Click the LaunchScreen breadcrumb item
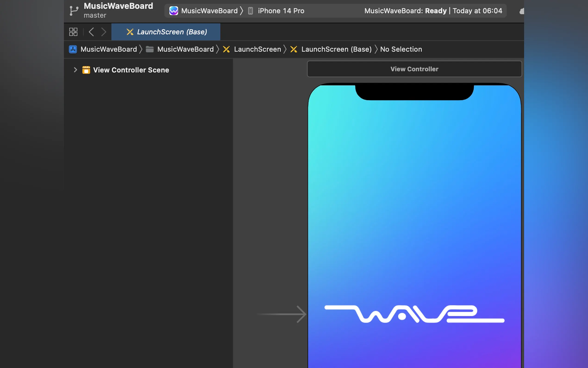 (257, 49)
